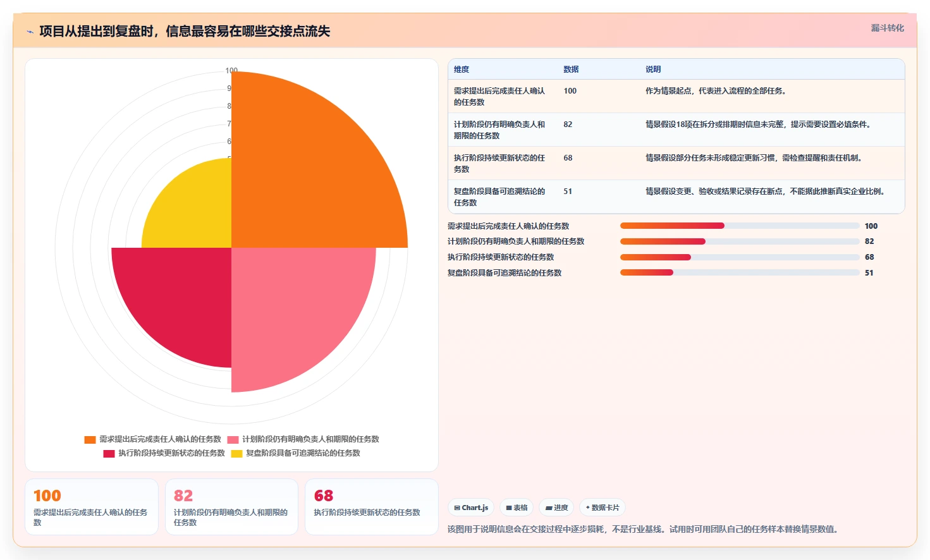Toggle legend label 计划阶段仍有明确负责人和期限的任务数
Screen dimensions: 930x560
pyautogui.click(x=310, y=439)
